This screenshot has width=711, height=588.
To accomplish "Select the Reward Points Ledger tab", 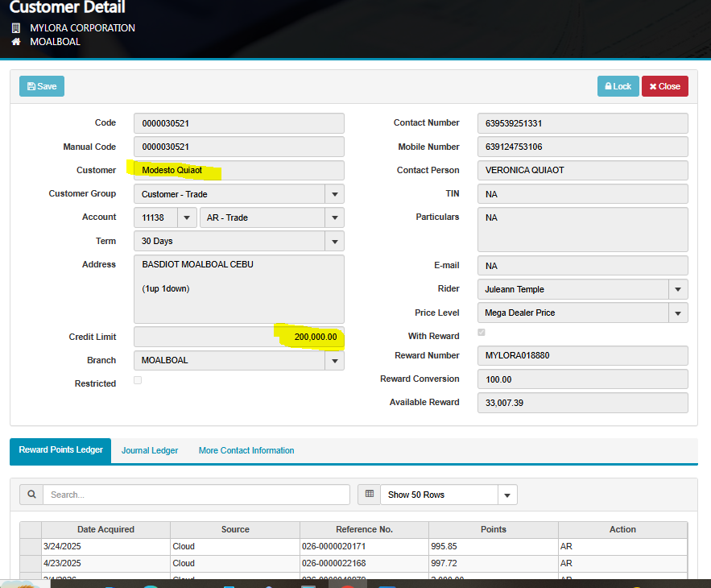I will pyautogui.click(x=61, y=450).
